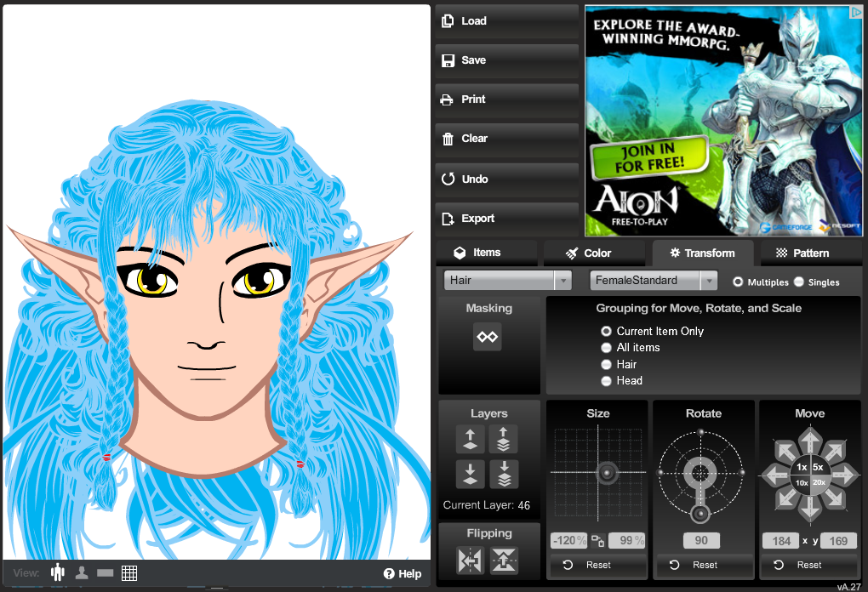Flip the item vertically
Screen dimensions: 868x592
504,561
